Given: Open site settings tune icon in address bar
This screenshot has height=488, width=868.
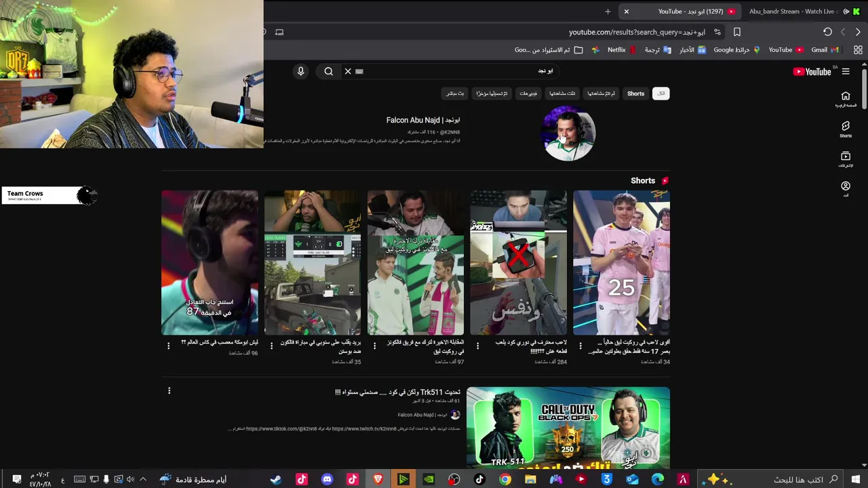Looking at the screenshot, I should 717,32.
